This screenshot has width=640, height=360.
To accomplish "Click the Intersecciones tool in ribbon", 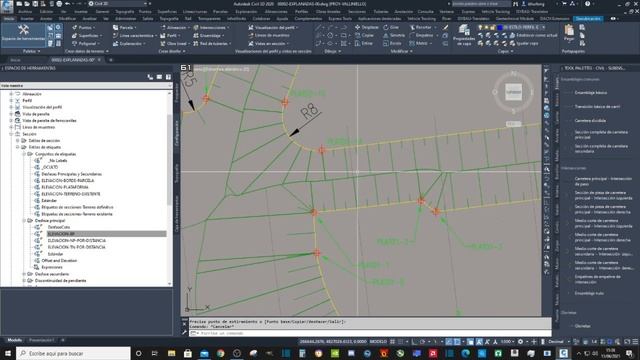I will coord(211,27).
